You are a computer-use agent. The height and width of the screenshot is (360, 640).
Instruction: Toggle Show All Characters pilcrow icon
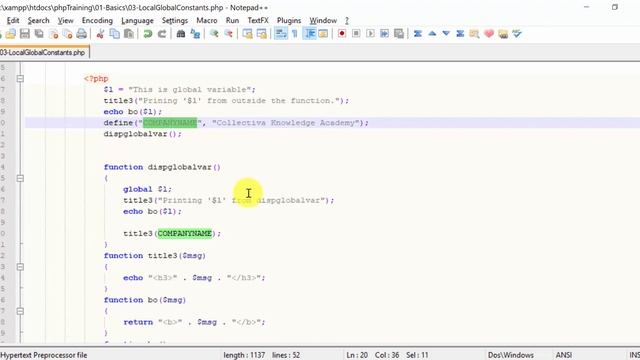point(295,34)
